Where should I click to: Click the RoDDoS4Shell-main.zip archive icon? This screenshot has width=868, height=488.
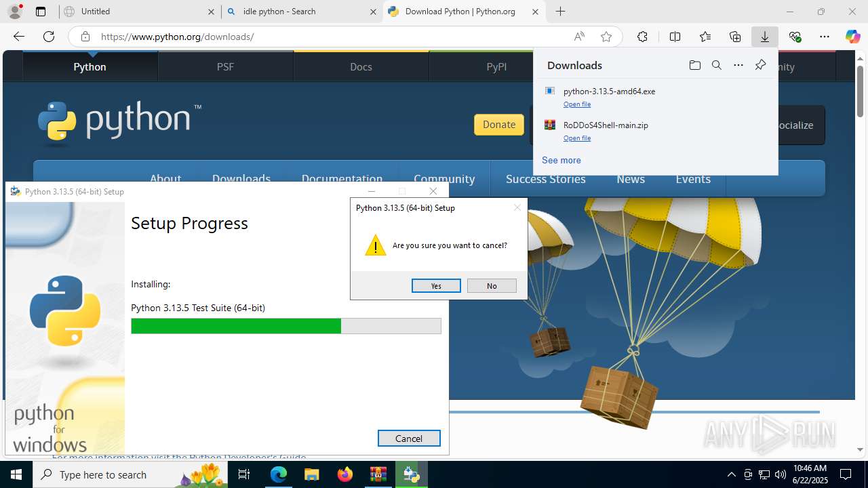click(550, 125)
